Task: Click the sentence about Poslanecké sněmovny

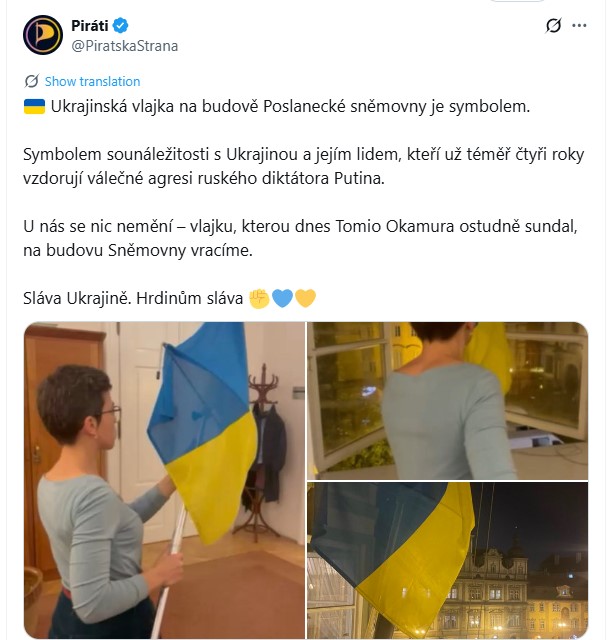Action: (290, 107)
